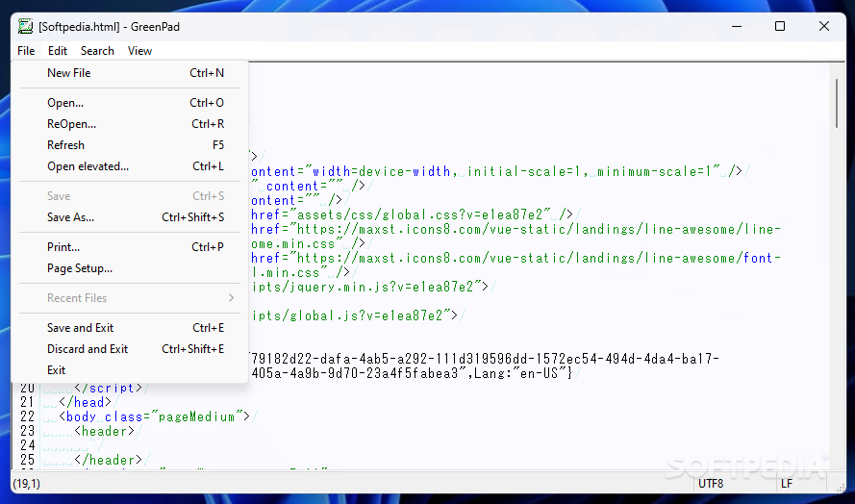Click the GreenPad app icon in title bar
The image size is (855, 504).
[25, 26]
